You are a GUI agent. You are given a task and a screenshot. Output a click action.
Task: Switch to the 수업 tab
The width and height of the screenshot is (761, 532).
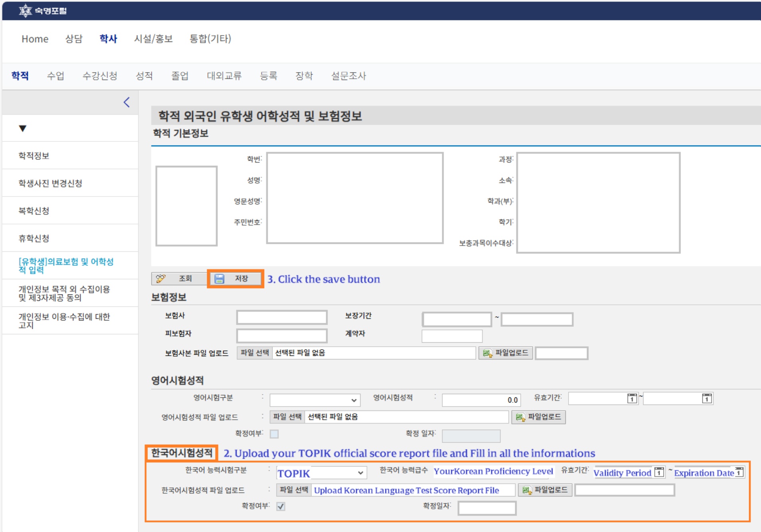tap(55, 76)
